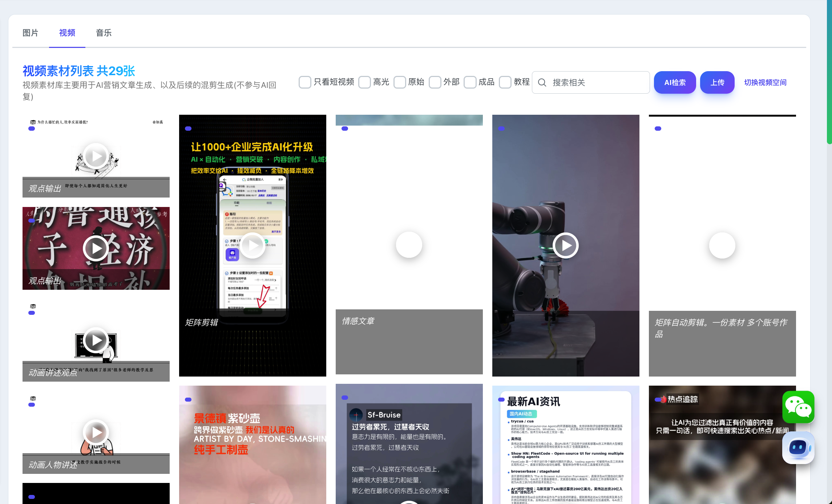Check the 高光 filter checkbox
This screenshot has width=832, height=504.
364,82
